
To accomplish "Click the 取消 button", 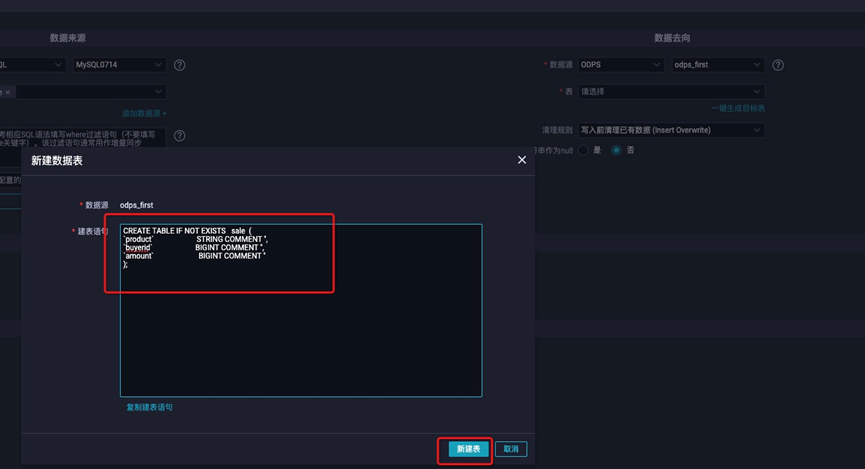I will pyautogui.click(x=511, y=449).
